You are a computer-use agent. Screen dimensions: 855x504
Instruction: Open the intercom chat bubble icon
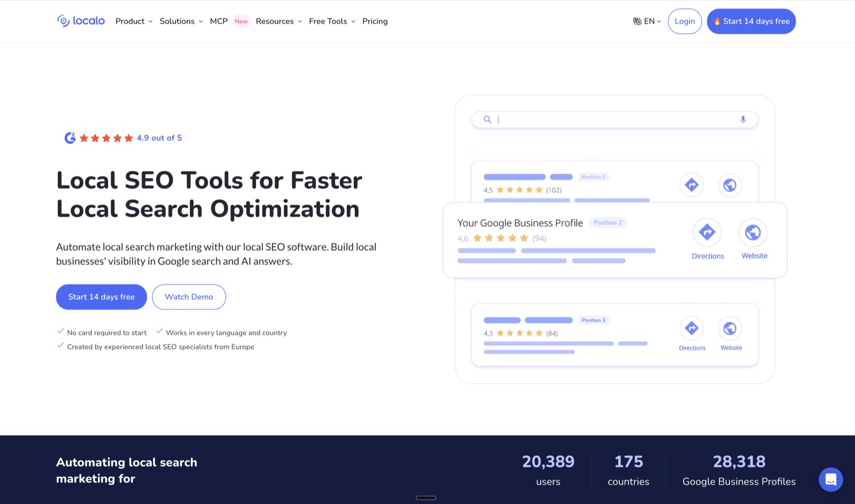[830, 479]
